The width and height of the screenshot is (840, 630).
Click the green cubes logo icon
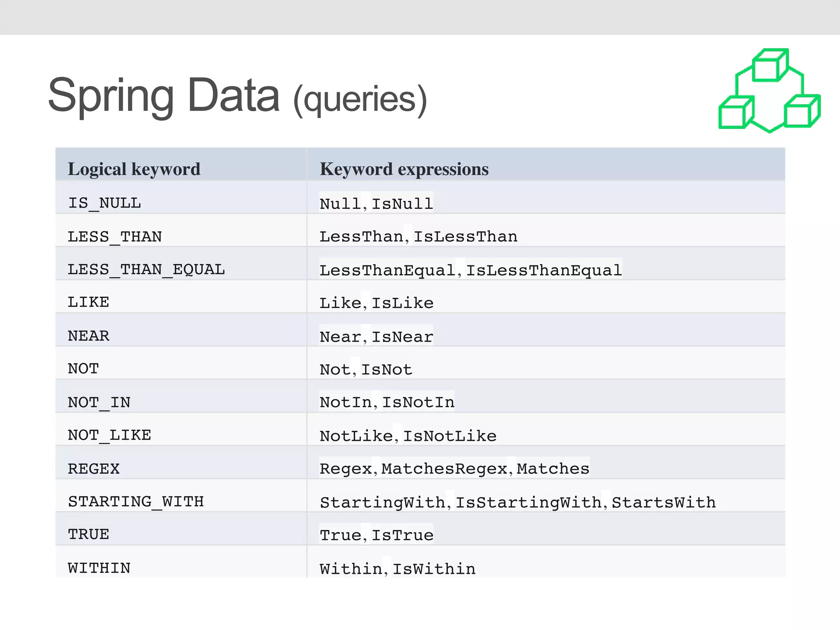769,91
